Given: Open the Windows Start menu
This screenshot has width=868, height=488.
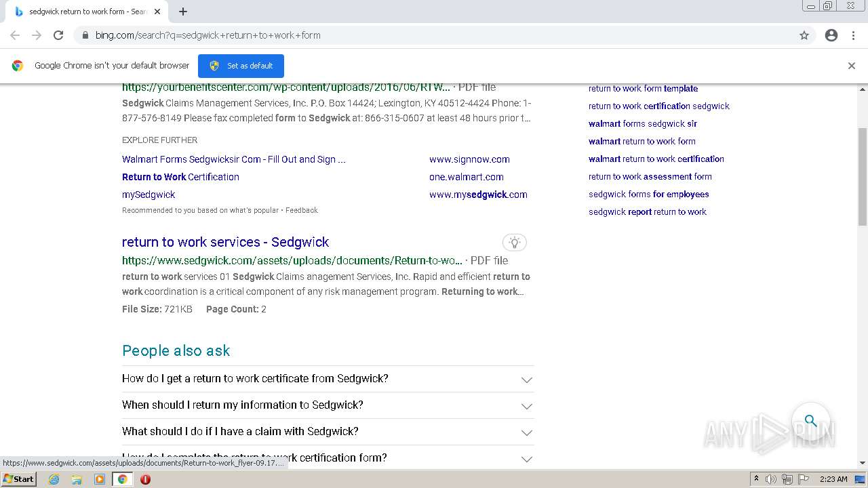Looking at the screenshot, I should (18, 479).
